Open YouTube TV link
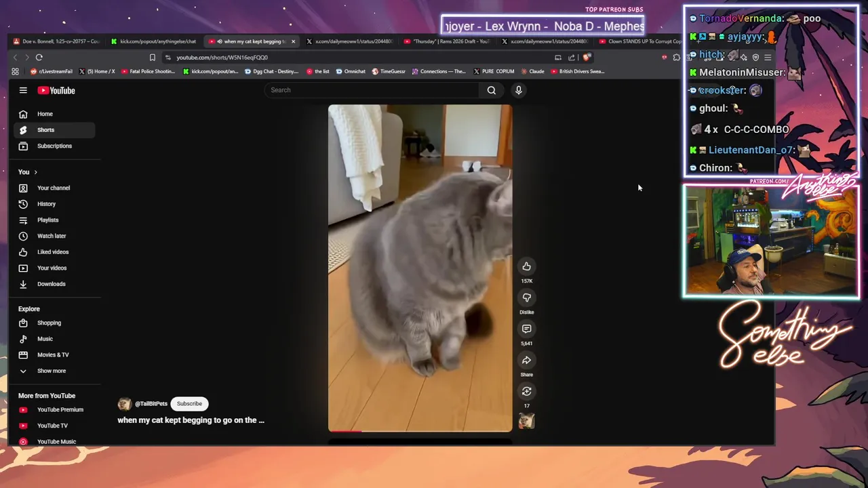 click(54, 426)
